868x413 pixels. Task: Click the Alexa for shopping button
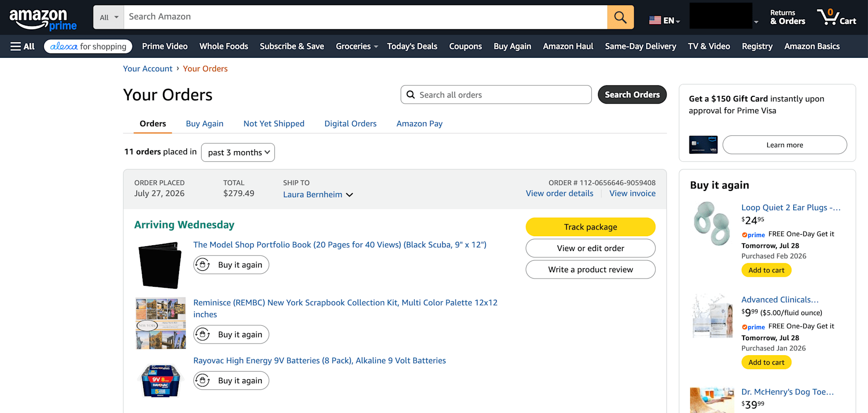[x=88, y=46]
